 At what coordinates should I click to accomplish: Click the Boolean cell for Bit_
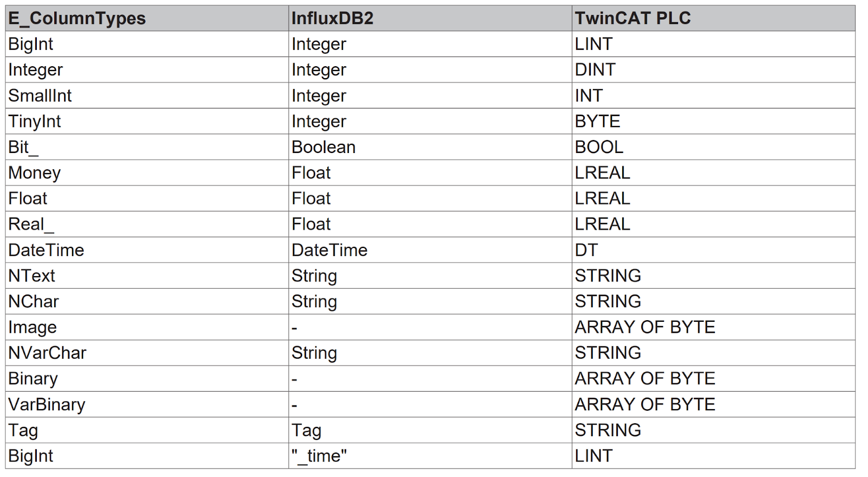click(x=430, y=147)
